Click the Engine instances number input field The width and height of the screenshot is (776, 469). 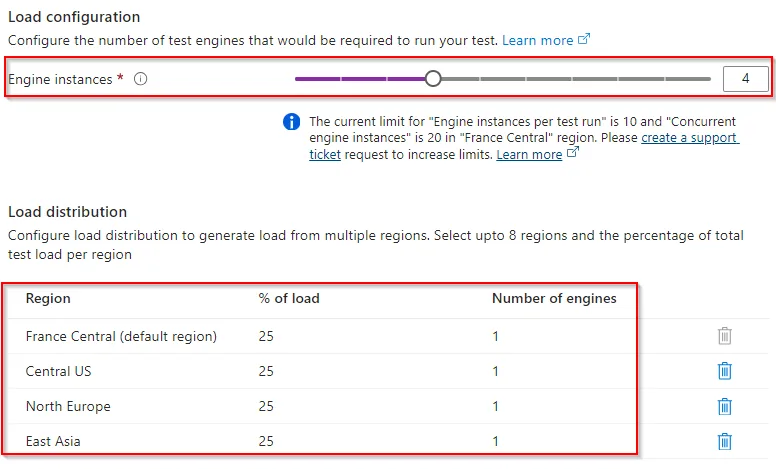[745, 79]
